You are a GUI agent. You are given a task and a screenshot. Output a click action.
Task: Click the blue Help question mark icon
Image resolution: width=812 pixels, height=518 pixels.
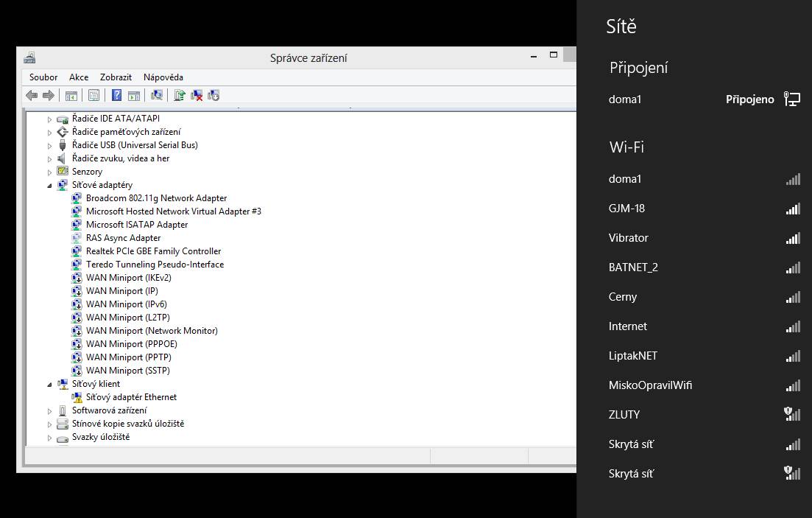[116, 95]
